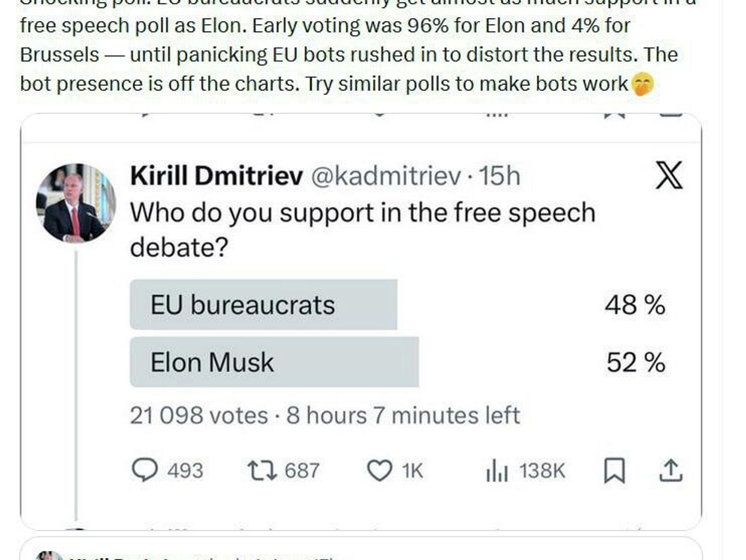Click the share upload arrow icon
746x560 pixels.
(671, 470)
